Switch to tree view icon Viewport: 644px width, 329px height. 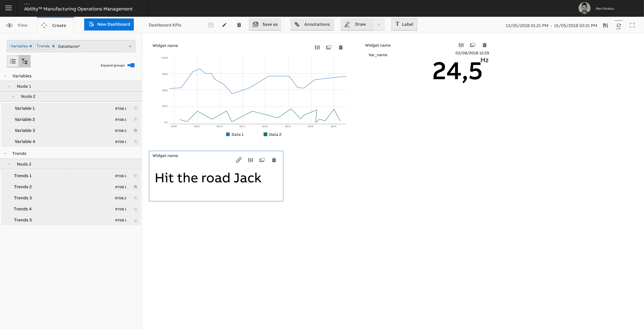click(25, 61)
